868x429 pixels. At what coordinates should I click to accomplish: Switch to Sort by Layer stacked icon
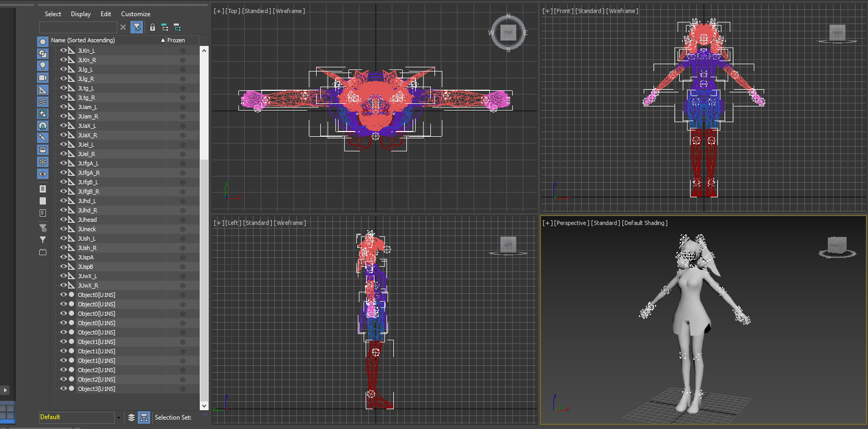pyautogui.click(x=131, y=418)
